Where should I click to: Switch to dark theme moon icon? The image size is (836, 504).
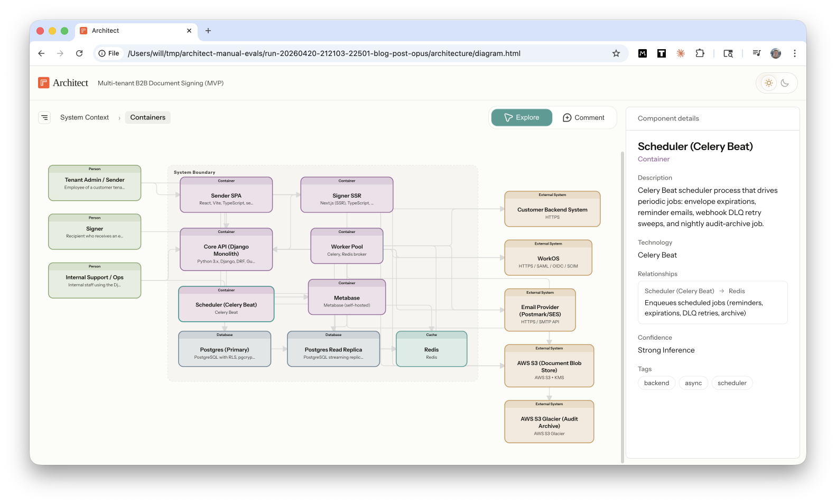pos(785,83)
